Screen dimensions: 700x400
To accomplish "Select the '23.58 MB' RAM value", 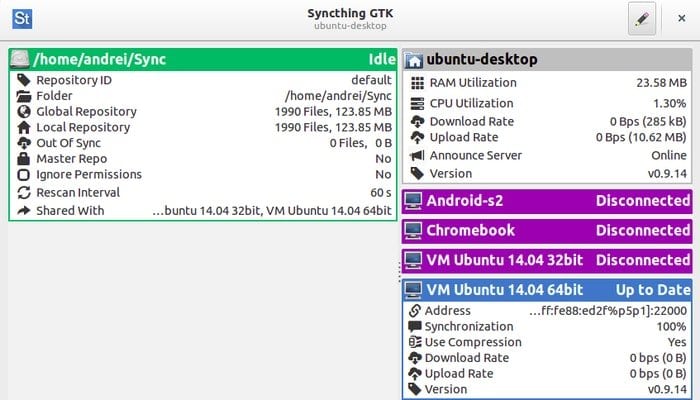I will 662,83.
